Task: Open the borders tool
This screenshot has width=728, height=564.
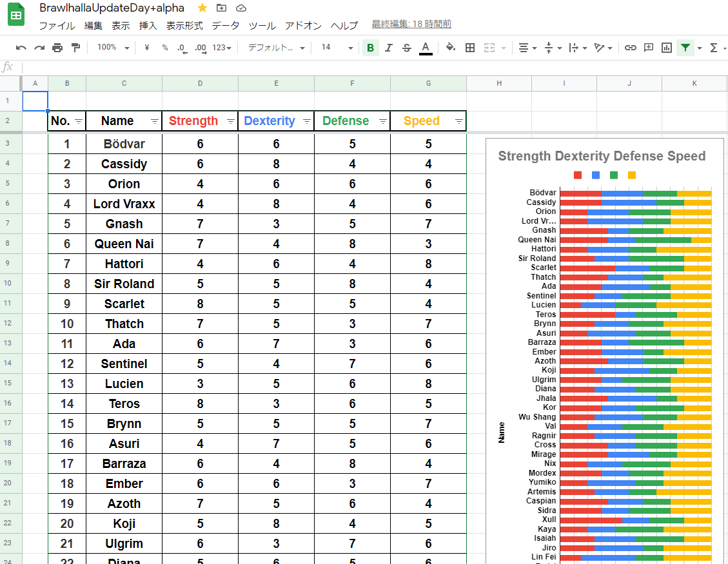Action: coord(470,47)
